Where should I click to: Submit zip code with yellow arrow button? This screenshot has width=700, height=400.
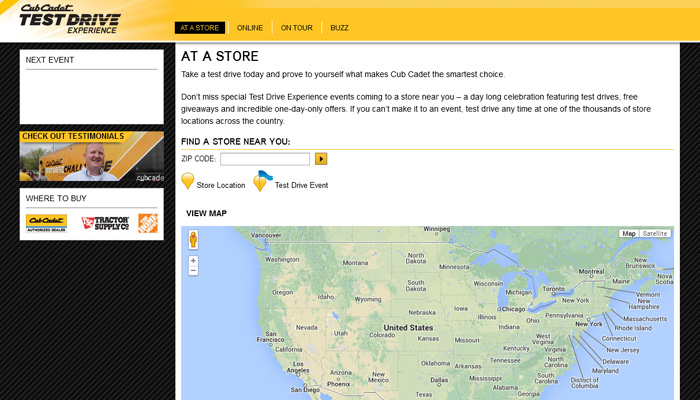point(321,158)
